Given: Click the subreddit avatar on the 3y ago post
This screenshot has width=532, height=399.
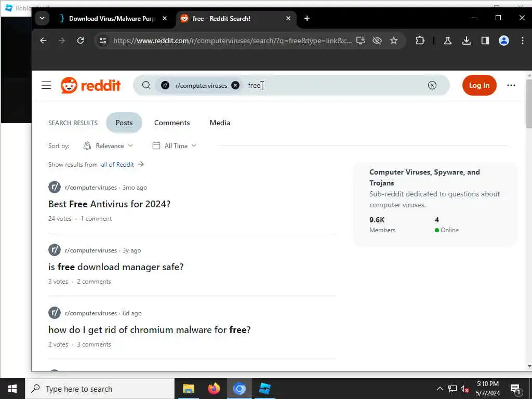Looking at the screenshot, I should click(54, 250).
